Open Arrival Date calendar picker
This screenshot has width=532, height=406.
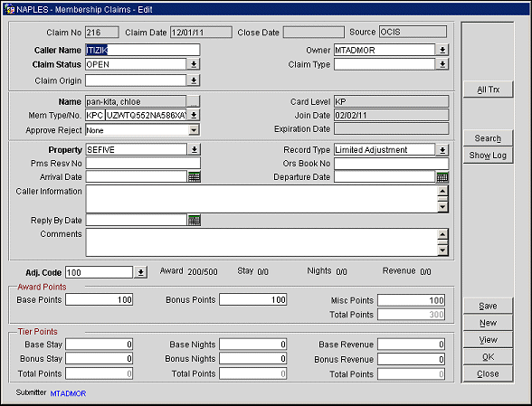tap(194, 176)
